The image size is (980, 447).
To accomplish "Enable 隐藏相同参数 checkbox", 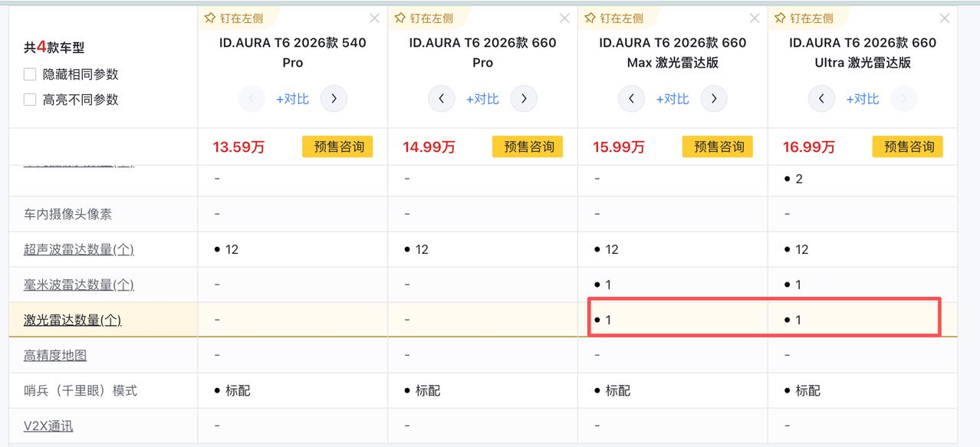I will [x=30, y=74].
